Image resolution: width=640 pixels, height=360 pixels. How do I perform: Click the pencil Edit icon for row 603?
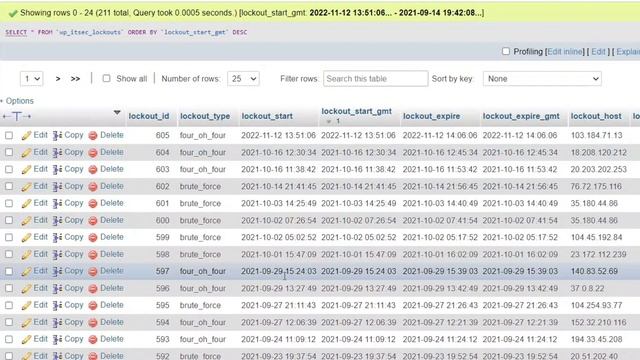(27, 169)
